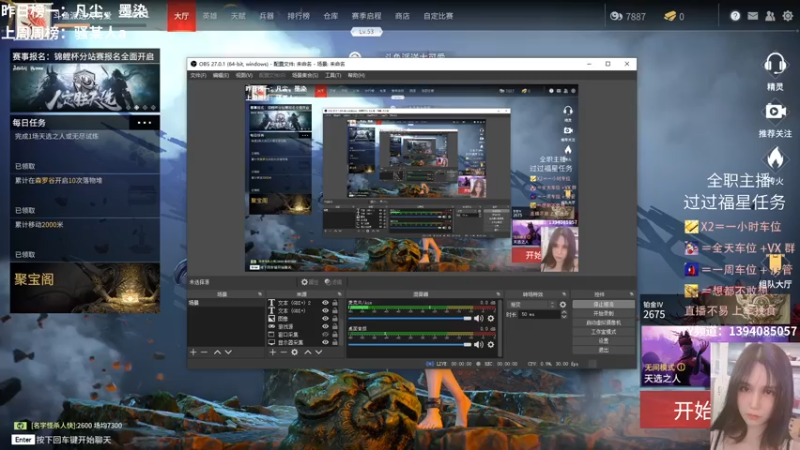The width and height of the screenshot is (800, 450).
Task: Adjust the 麦克风/Aux volume slider
Action: pyautogui.click(x=410, y=318)
